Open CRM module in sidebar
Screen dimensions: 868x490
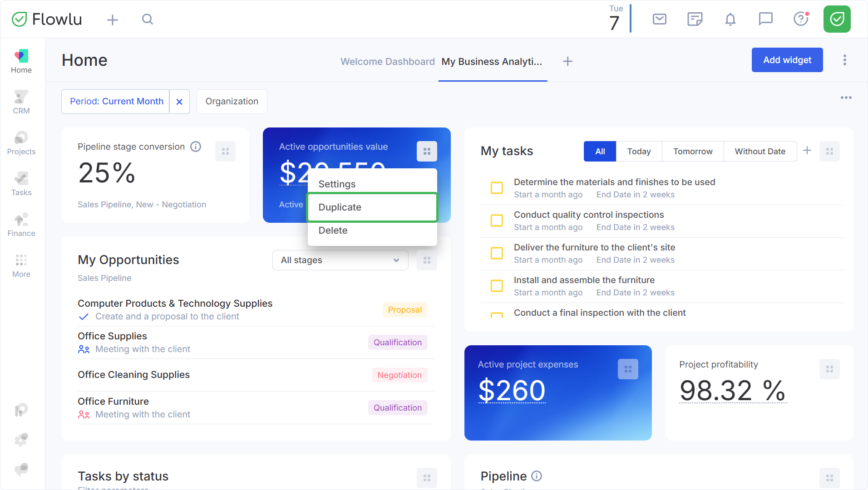pyautogui.click(x=21, y=102)
